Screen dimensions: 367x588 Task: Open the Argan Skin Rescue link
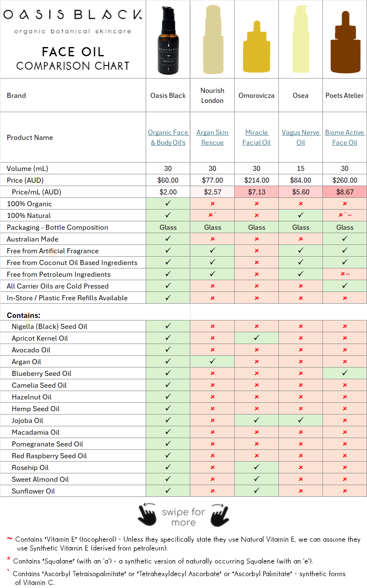pos(212,137)
